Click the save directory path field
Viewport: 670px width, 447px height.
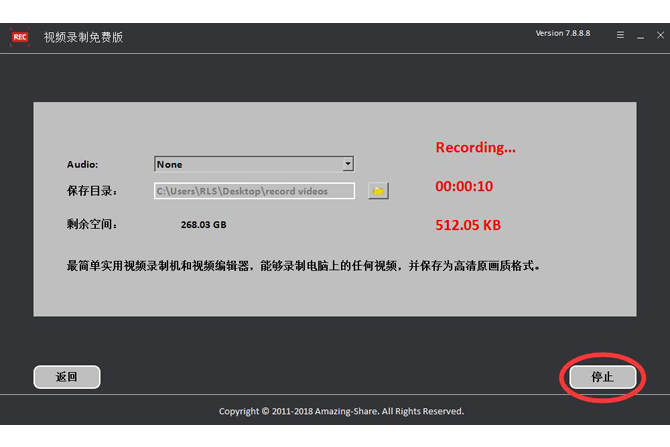pyautogui.click(x=254, y=190)
